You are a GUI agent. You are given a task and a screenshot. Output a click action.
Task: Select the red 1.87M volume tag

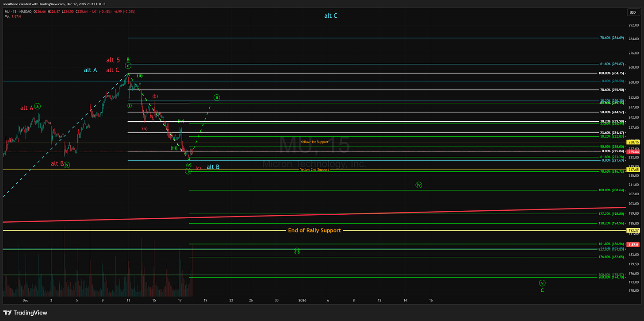[634, 244]
